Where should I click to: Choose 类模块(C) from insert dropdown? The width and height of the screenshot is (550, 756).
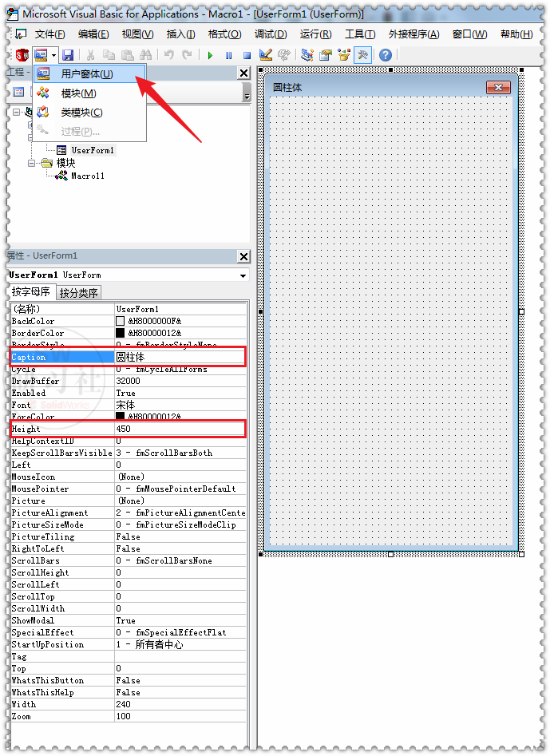[x=89, y=113]
